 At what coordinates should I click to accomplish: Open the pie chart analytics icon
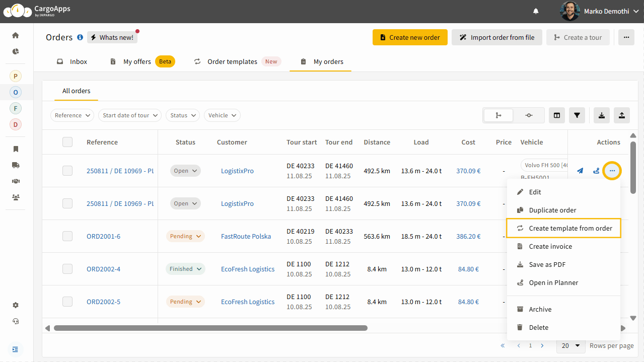point(16,51)
